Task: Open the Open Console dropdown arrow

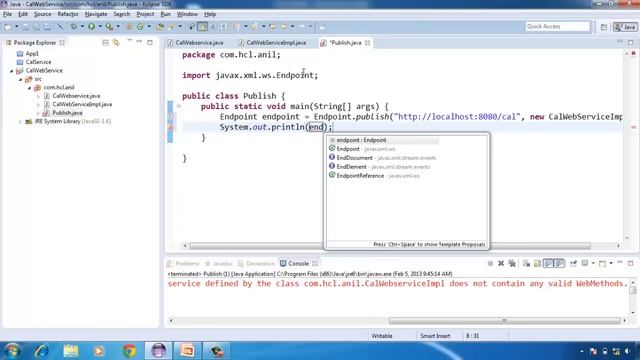Action: (611, 263)
